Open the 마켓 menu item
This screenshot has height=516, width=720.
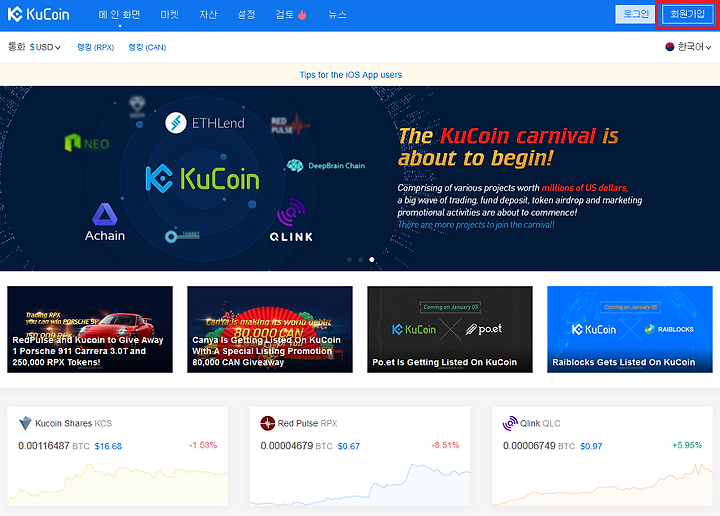[x=169, y=15]
